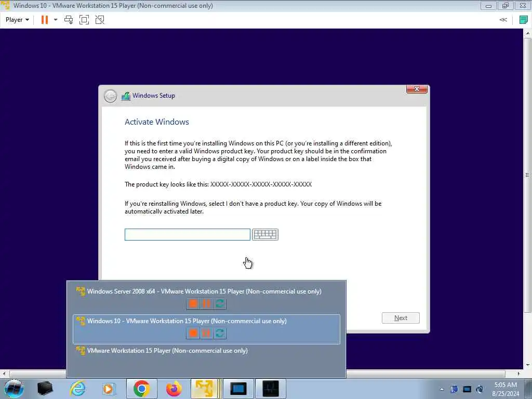Collapse the VMware toolbar with double chevron
532x399 pixels.
[x=503, y=20]
